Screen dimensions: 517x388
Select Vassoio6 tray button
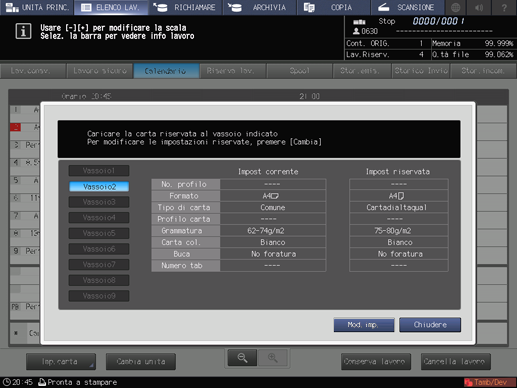tap(99, 249)
